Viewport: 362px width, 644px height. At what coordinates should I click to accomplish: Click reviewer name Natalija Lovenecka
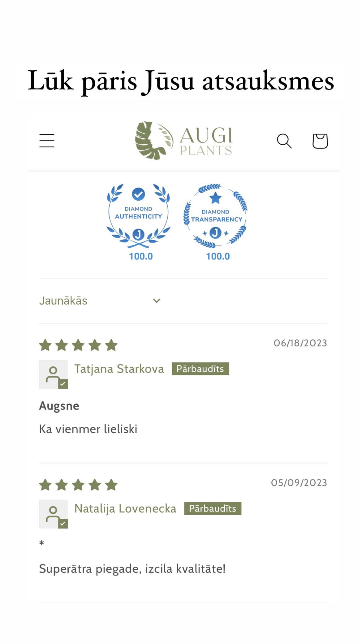pos(125,508)
